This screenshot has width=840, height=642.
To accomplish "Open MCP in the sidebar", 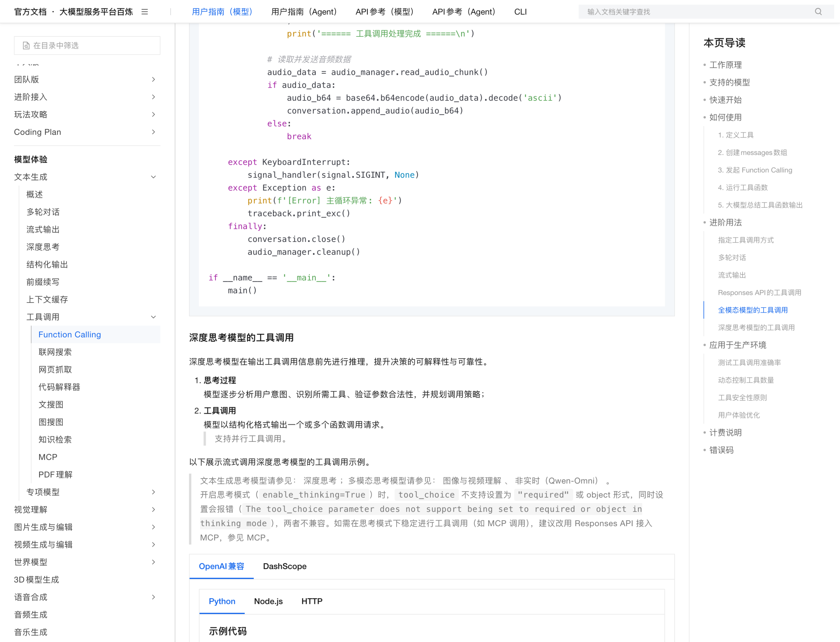I will point(48,457).
